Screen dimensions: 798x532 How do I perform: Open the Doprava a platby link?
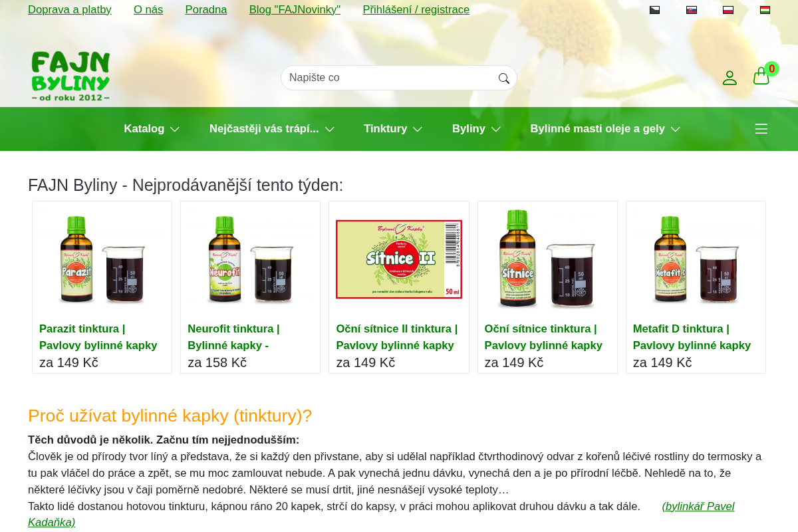70,10
